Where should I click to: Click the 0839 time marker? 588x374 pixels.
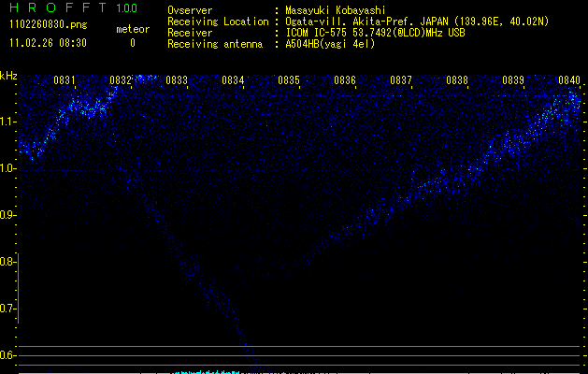point(513,80)
